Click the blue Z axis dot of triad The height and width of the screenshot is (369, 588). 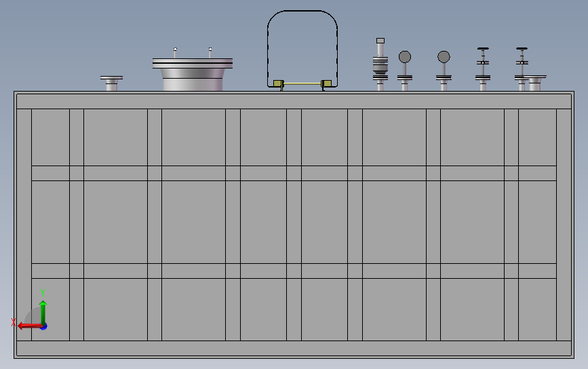click(x=44, y=327)
